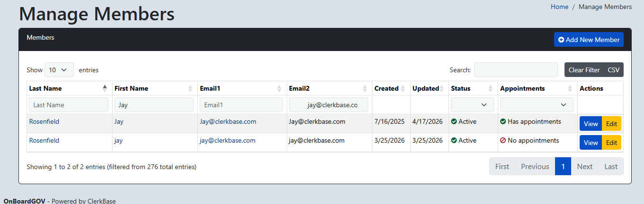The image size is (644, 204).
Task: Go to Last page
Action: pyautogui.click(x=611, y=166)
